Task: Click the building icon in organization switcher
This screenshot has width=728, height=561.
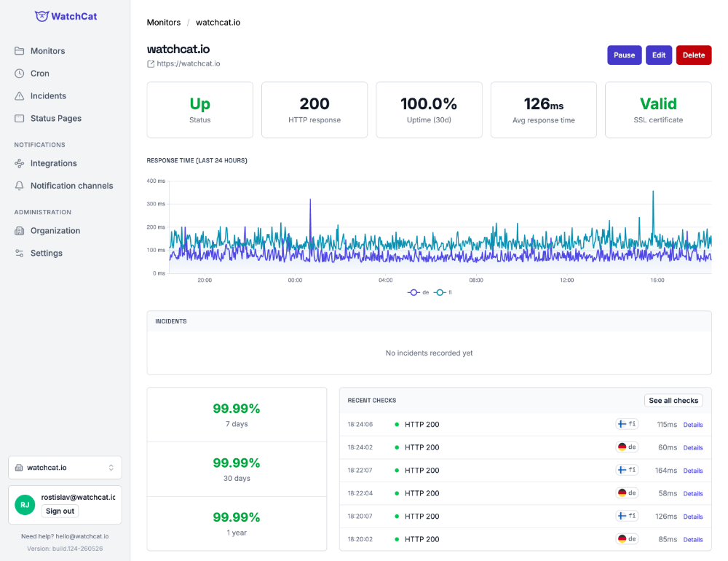Action: [x=19, y=468]
